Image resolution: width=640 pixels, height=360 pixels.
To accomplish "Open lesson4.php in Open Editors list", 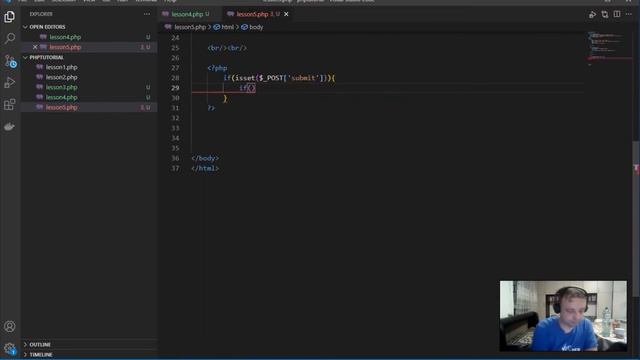I will point(65,37).
